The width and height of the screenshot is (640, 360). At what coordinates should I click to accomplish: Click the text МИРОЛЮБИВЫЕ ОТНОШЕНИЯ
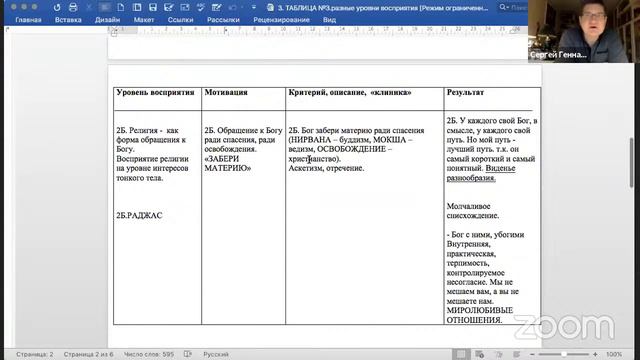pyautogui.click(x=480, y=315)
